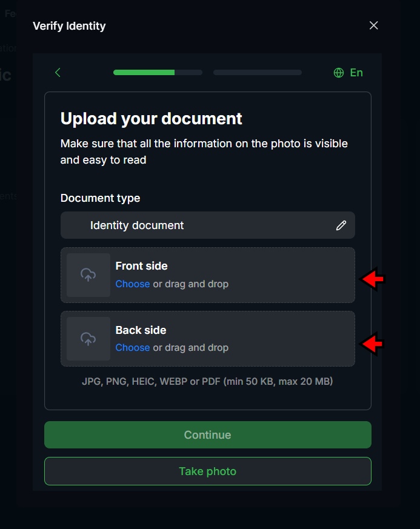
Task: Choose a file for the Front side
Action: coord(132,284)
